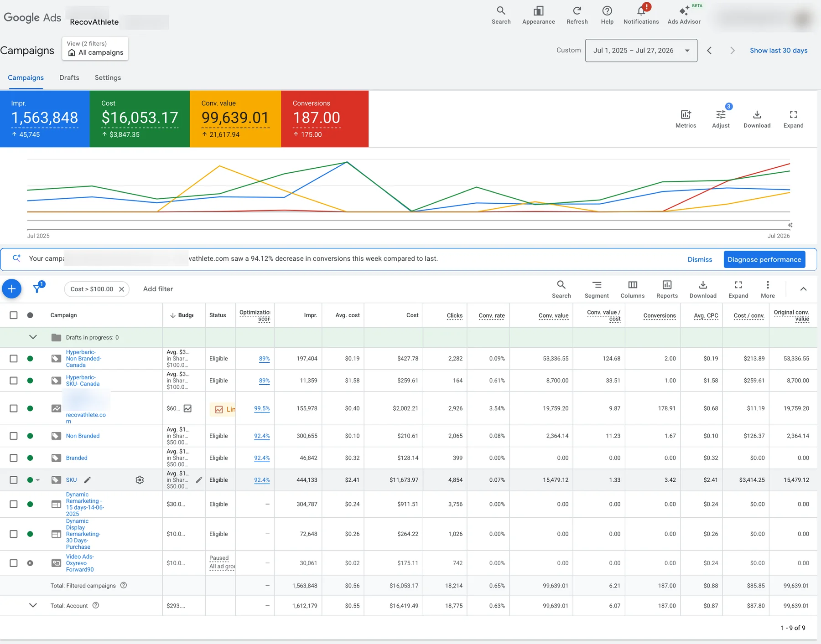Edit the SKU campaign name pencil
This screenshot has width=821, height=644.
pyautogui.click(x=88, y=480)
